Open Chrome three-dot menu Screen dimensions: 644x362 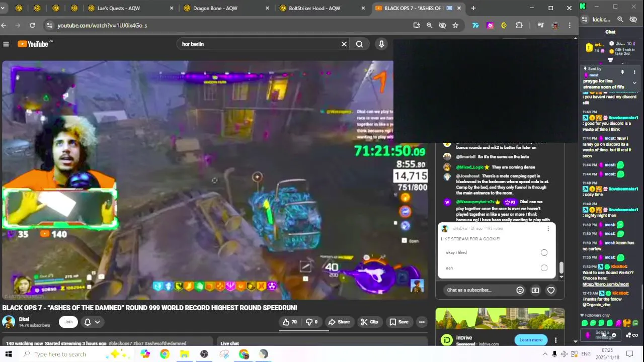570,25
